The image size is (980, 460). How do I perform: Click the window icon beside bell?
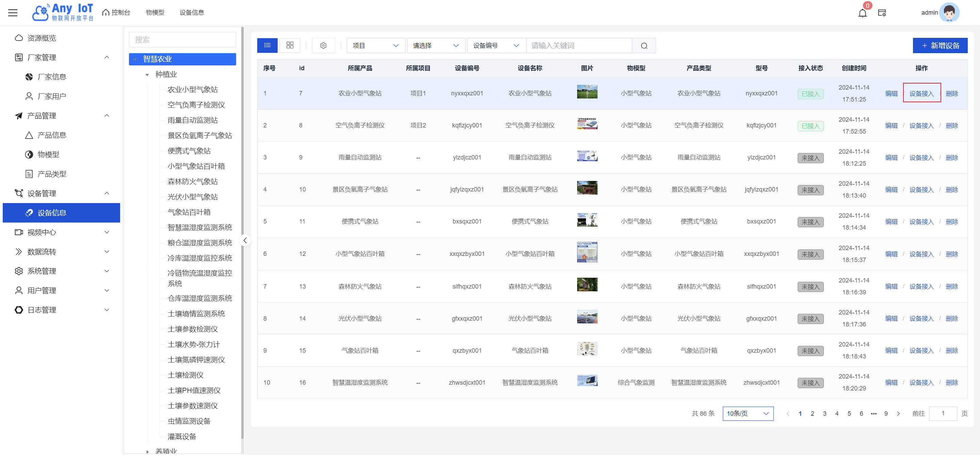tap(882, 13)
